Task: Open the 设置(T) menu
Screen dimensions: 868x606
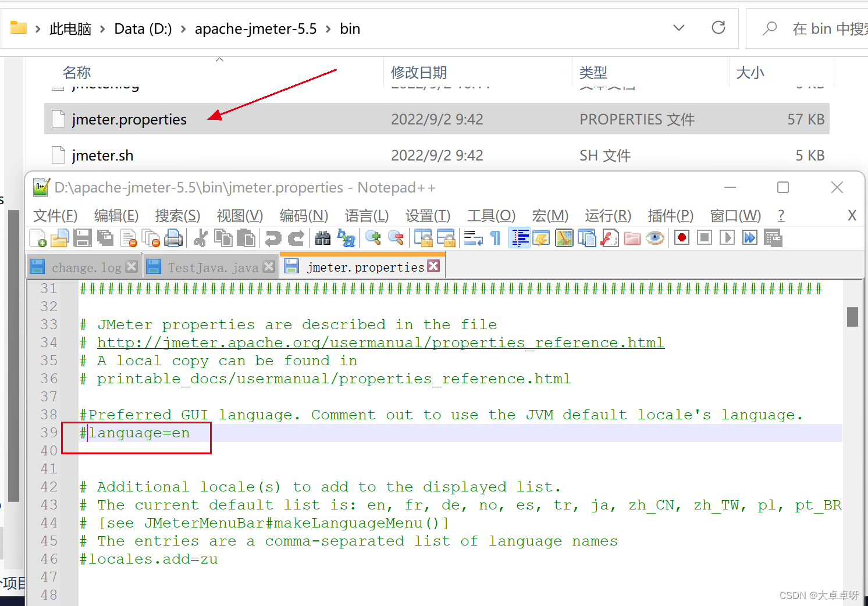Action: [x=428, y=216]
